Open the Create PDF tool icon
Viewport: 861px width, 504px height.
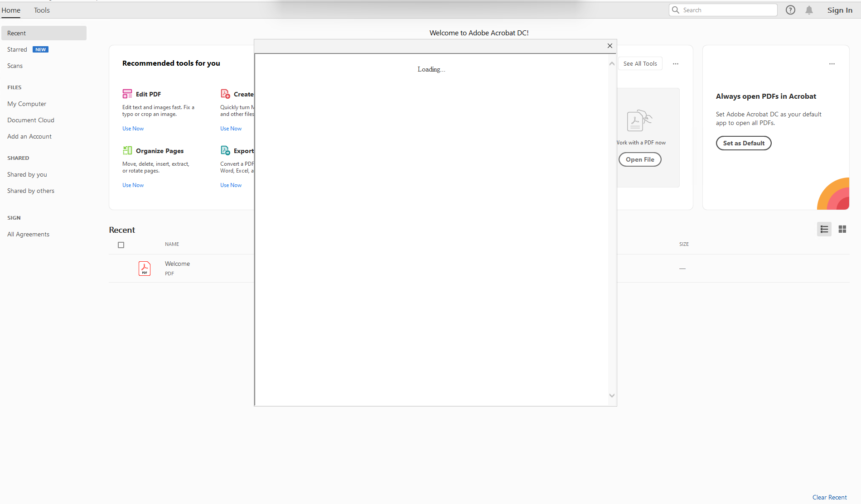pyautogui.click(x=226, y=93)
